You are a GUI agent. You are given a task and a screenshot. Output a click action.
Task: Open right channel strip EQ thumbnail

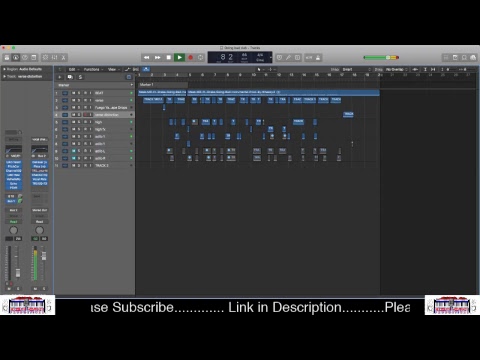(39, 149)
